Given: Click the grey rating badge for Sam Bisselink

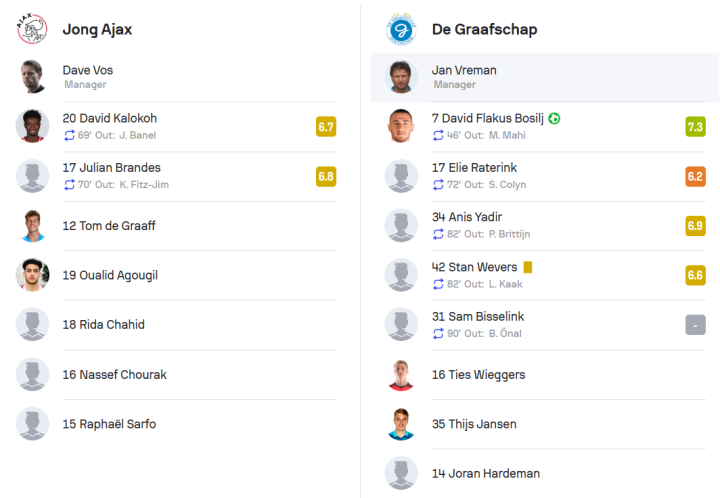Looking at the screenshot, I should point(695,325).
